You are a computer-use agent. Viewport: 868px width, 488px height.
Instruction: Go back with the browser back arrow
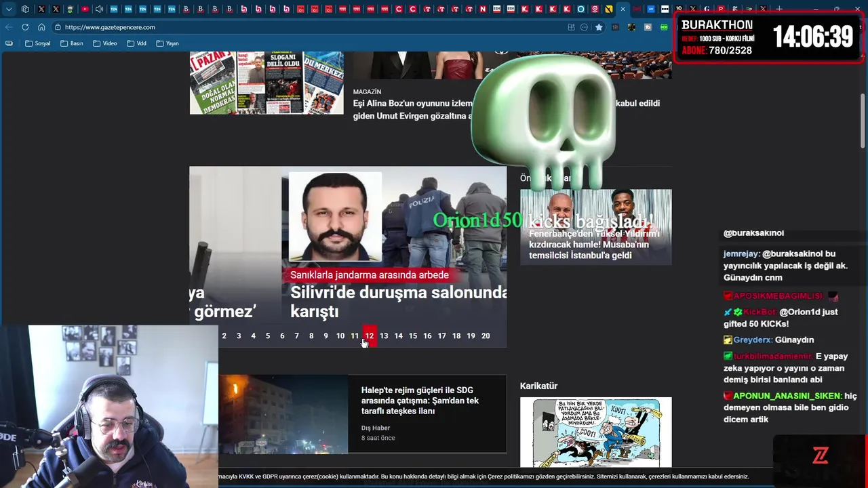9,27
